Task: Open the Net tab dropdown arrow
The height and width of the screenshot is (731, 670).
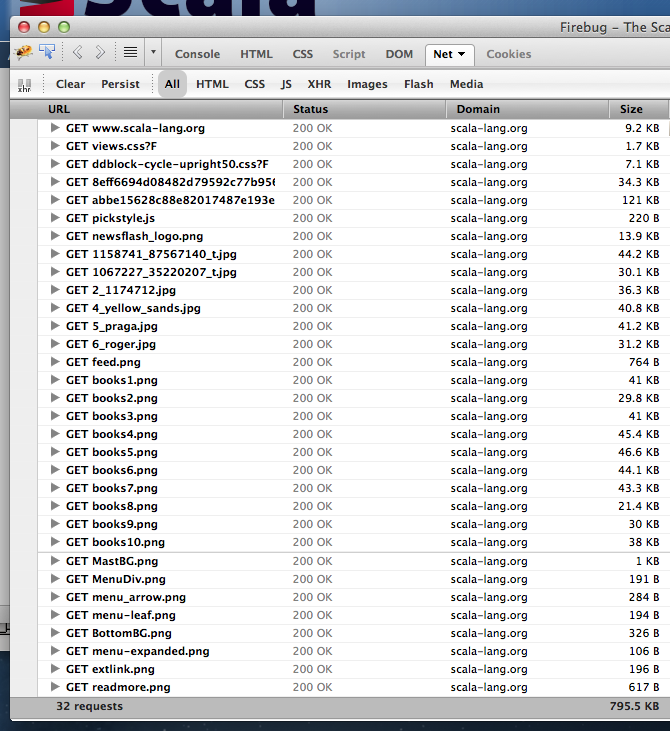Action: click(x=462, y=54)
